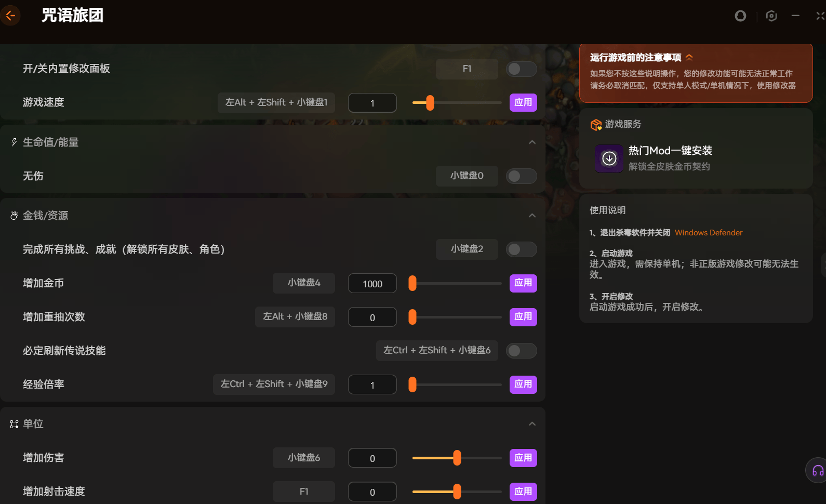Click the orange back arrow icon

click(x=10, y=16)
